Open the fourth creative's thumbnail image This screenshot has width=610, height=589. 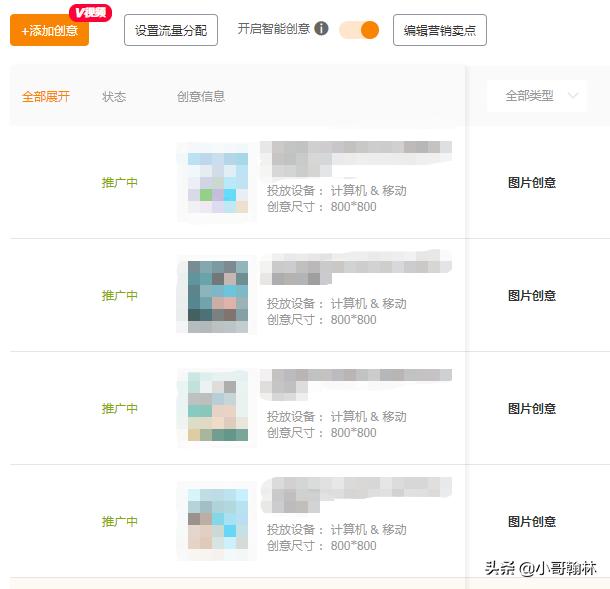(217, 519)
